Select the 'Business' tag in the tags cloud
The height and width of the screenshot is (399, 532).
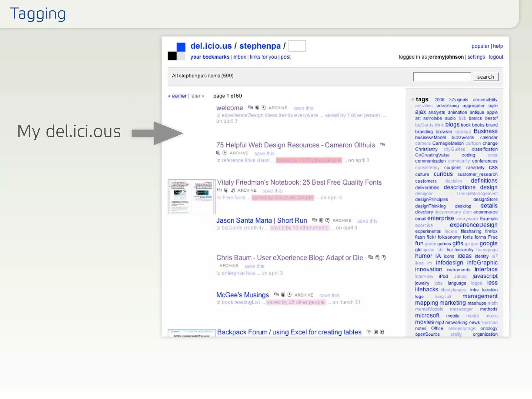point(486,131)
